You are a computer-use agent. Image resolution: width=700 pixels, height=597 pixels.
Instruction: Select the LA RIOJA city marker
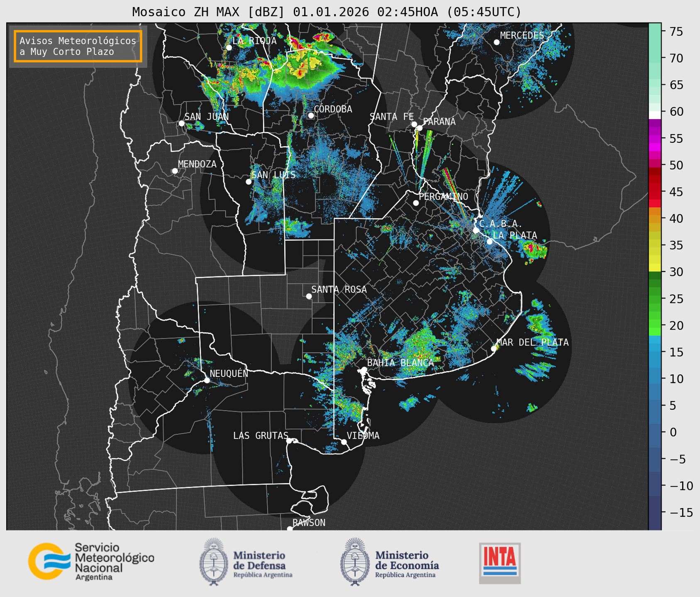pyautogui.click(x=229, y=48)
